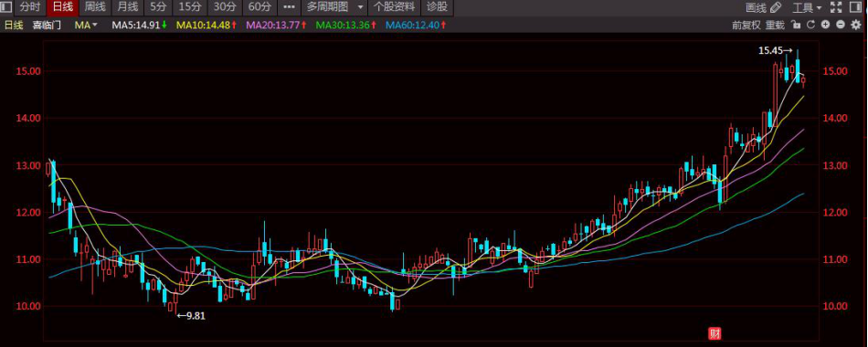Open the 工具 dropdown menu
The height and width of the screenshot is (347, 868).
click(807, 7)
